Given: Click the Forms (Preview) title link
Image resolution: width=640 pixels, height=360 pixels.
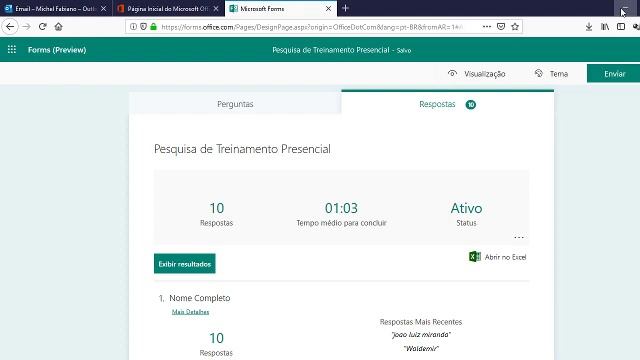Looking at the screenshot, I should pos(57,50).
